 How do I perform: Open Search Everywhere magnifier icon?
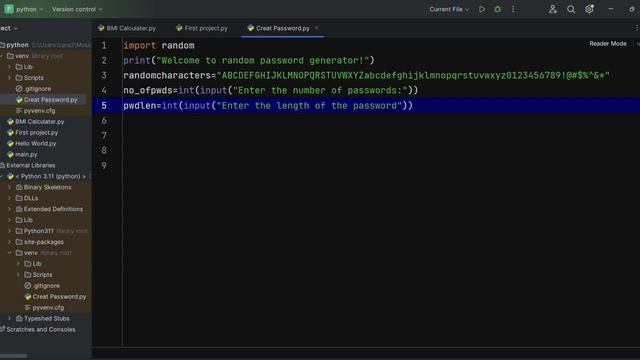(x=571, y=9)
